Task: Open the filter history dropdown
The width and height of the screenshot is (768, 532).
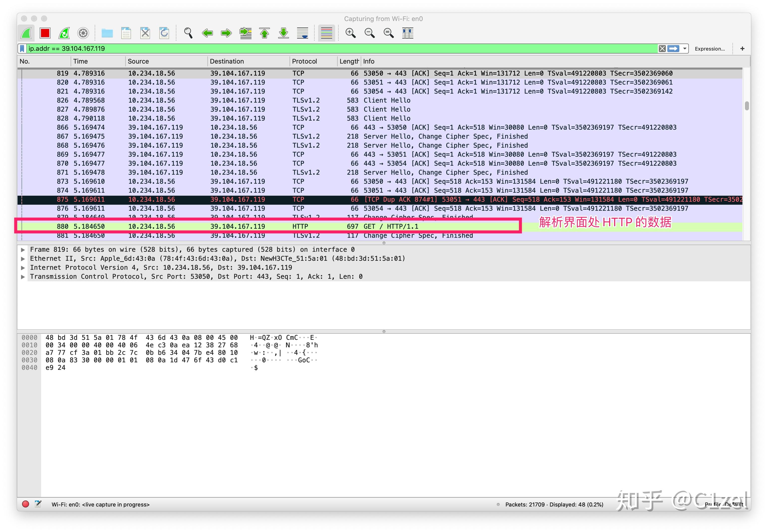Action: (684, 48)
